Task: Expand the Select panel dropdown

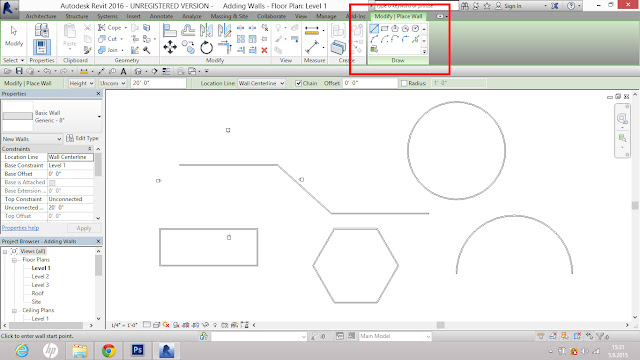Action: [13, 60]
